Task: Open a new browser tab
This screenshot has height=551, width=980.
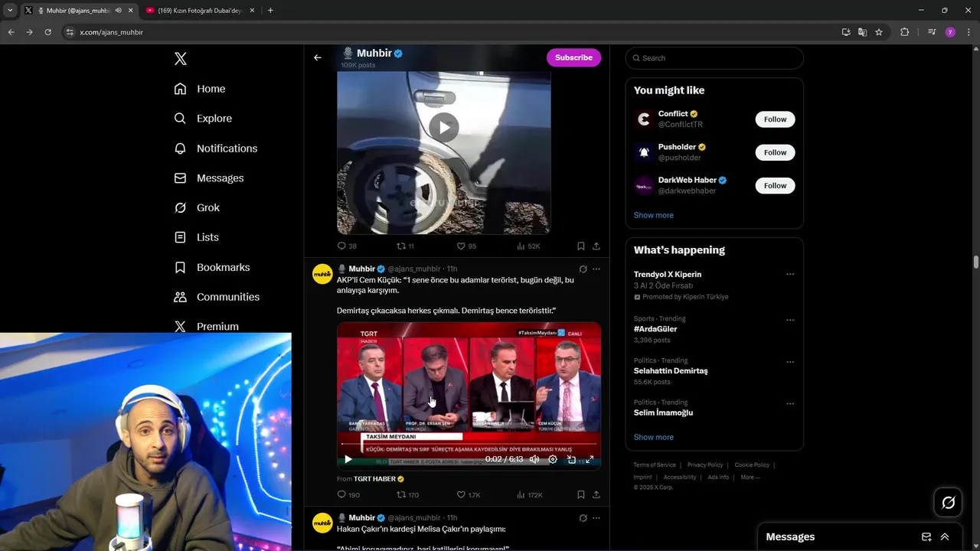Action: [x=270, y=11]
